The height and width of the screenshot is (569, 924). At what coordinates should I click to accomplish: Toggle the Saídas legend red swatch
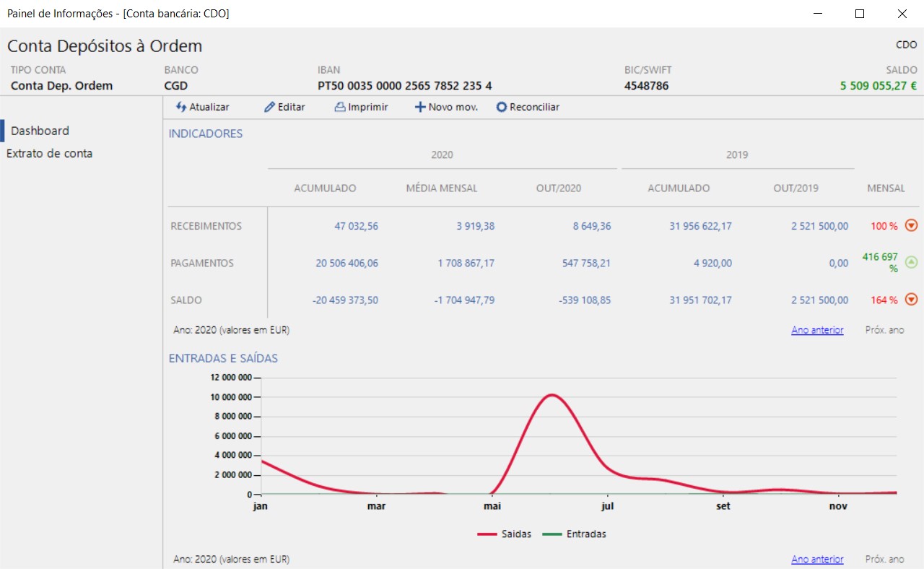pyautogui.click(x=487, y=534)
